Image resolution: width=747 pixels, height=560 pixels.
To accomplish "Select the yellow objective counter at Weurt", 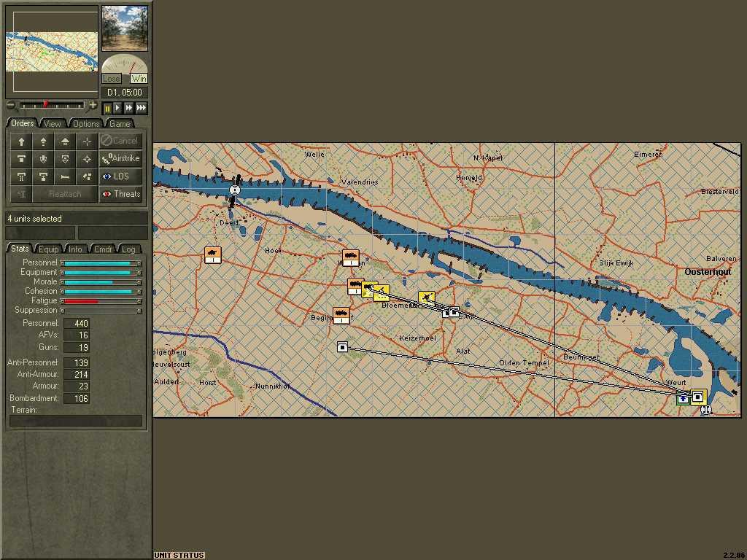I will [x=698, y=397].
